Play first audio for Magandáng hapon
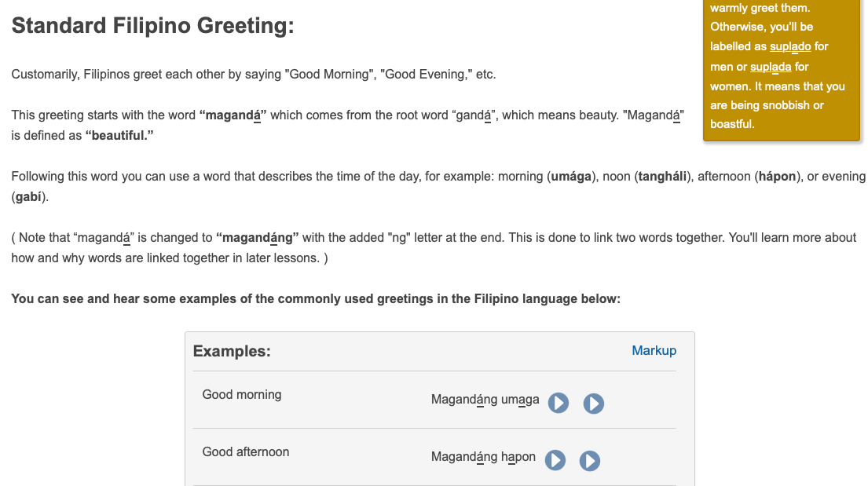The width and height of the screenshot is (868, 486). click(555, 460)
